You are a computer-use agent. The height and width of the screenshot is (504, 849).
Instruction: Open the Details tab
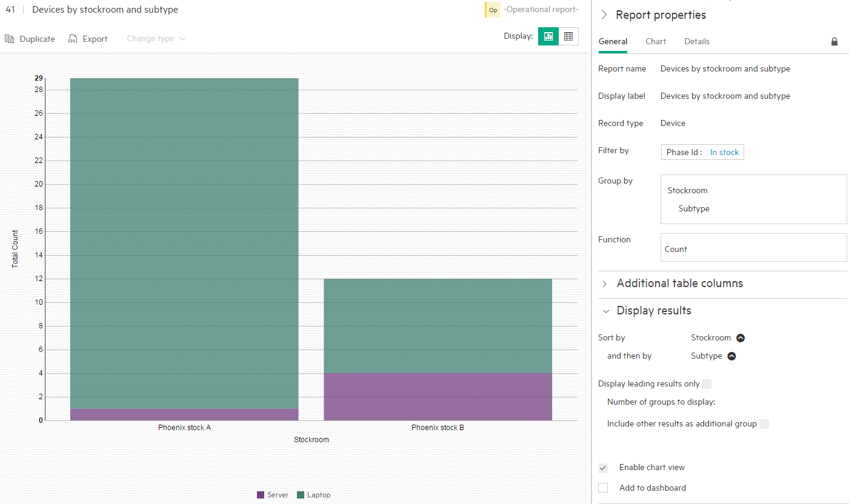point(697,42)
